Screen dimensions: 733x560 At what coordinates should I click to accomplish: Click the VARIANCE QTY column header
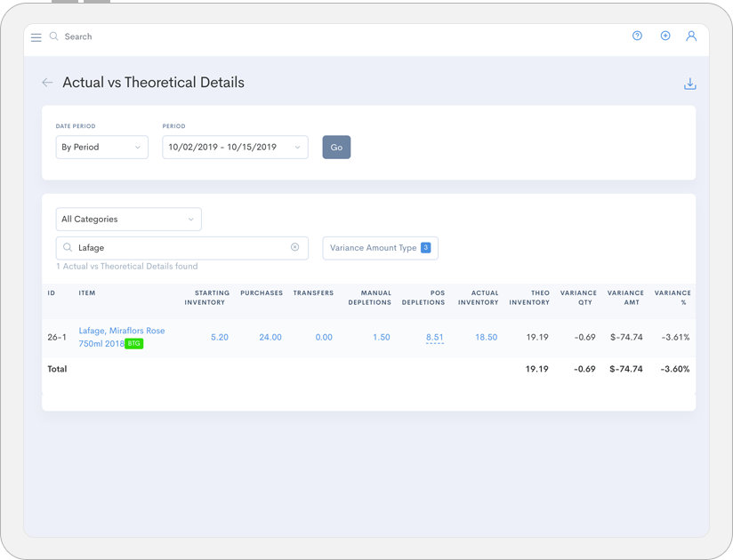[579, 298]
